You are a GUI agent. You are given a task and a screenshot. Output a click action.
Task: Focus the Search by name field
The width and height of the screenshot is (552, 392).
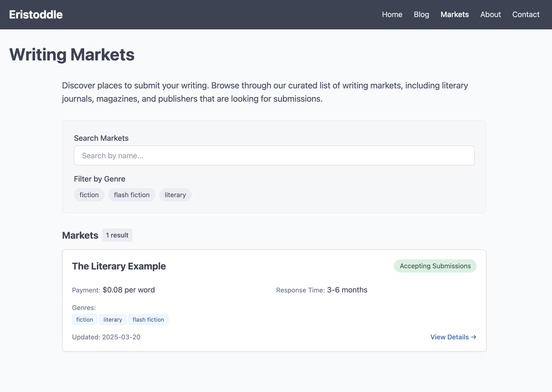(x=274, y=155)
